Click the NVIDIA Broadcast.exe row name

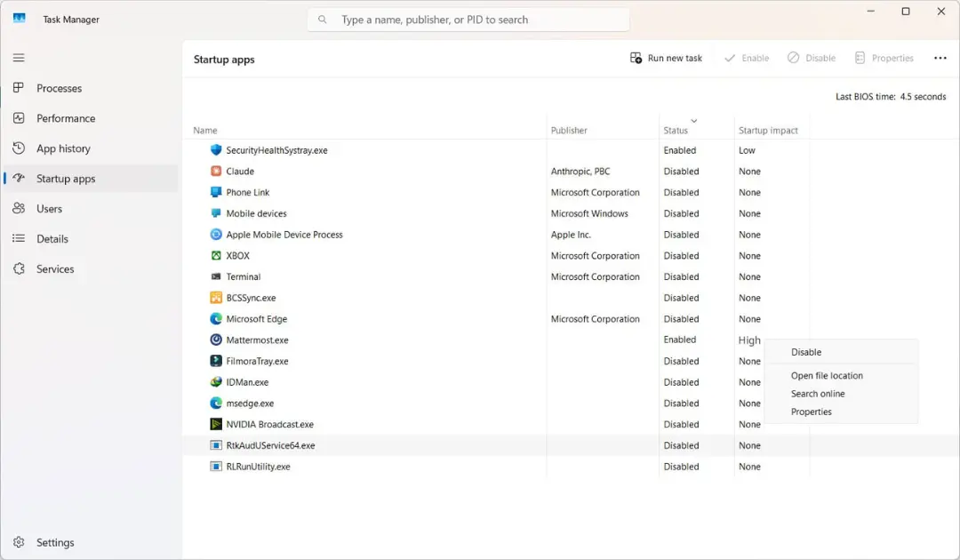click(x=269, y=424)
